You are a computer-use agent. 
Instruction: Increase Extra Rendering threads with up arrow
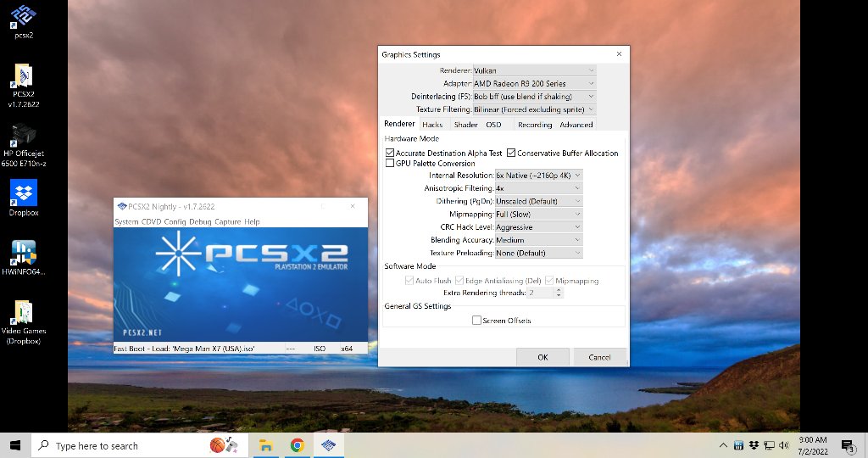[559, 289]
